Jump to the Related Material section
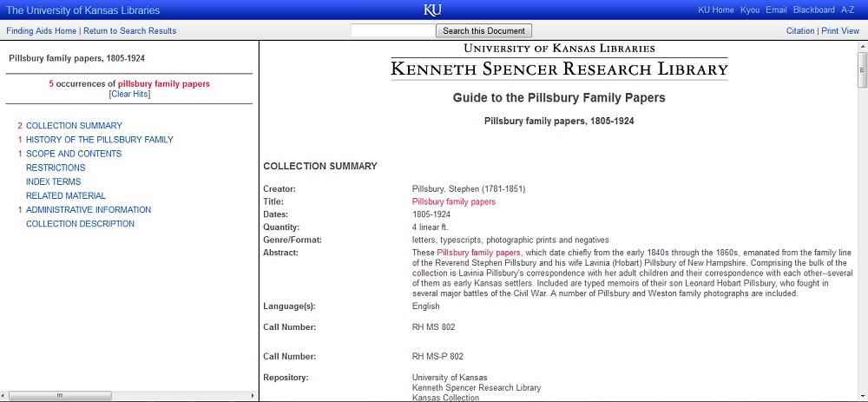Viewport: 868px width, 402px height. click(66, 195)
